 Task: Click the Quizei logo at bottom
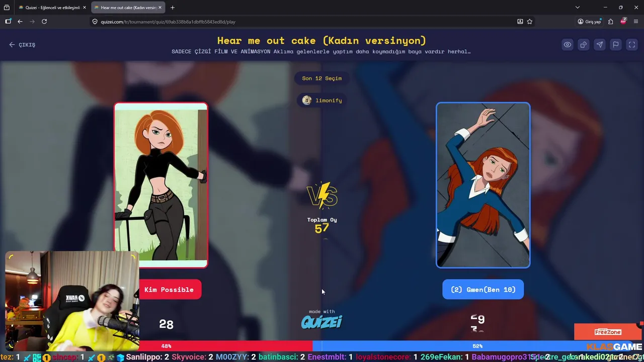(x=322, y=322)
